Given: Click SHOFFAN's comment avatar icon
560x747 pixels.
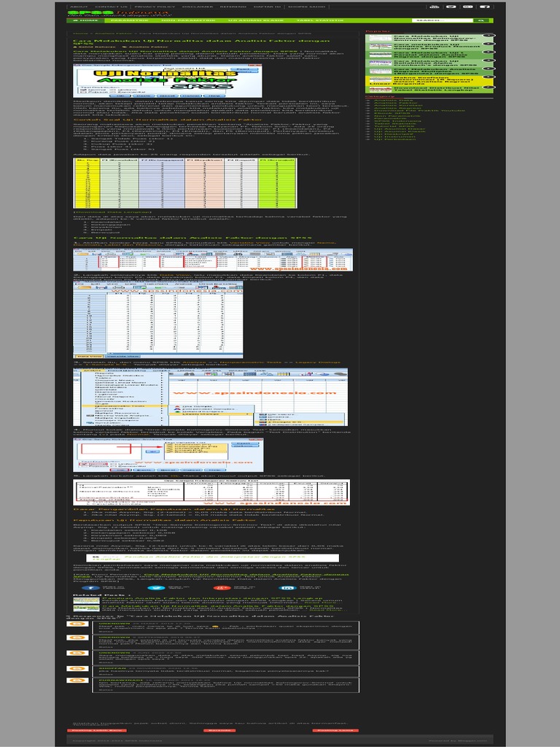Looking at the screenshot, I should 77,669.
